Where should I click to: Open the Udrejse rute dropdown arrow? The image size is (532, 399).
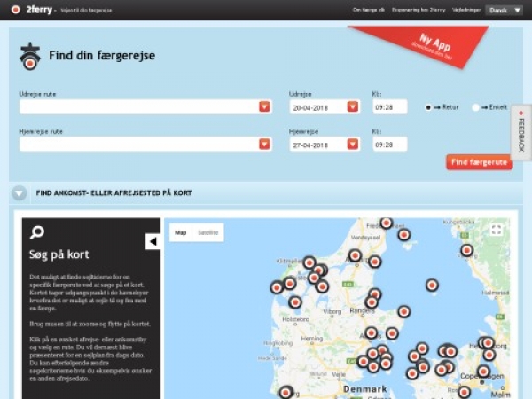click(x=264, y=106)
